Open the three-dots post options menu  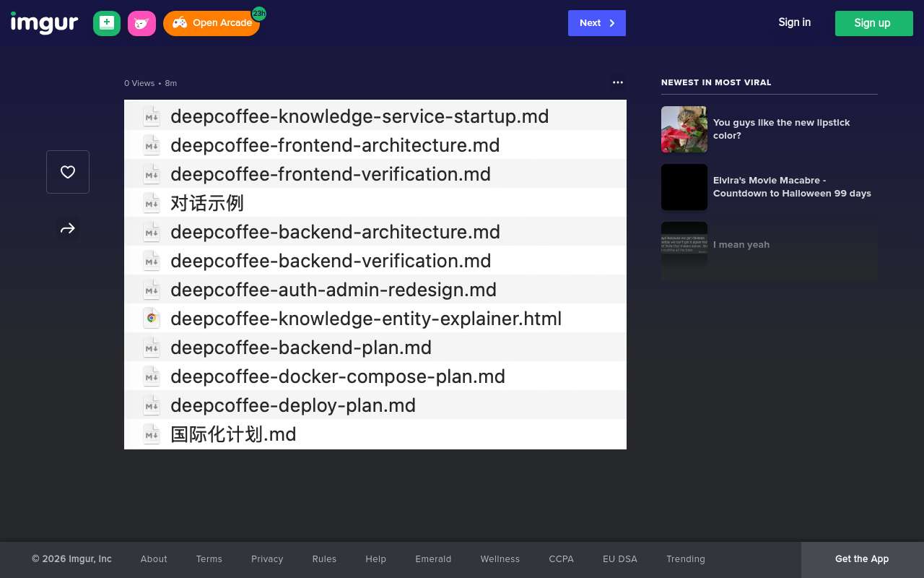tap(618, 82)
